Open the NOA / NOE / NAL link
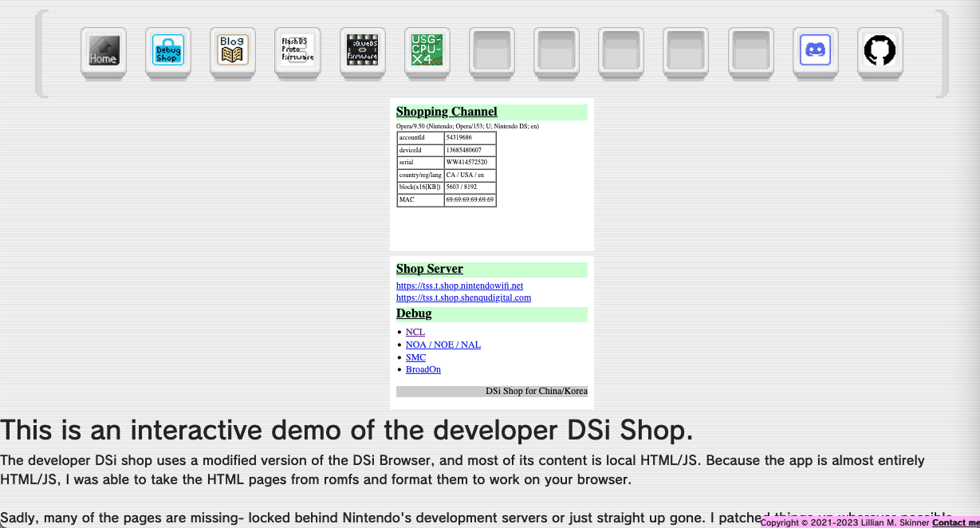 click(x=443, y=345)
